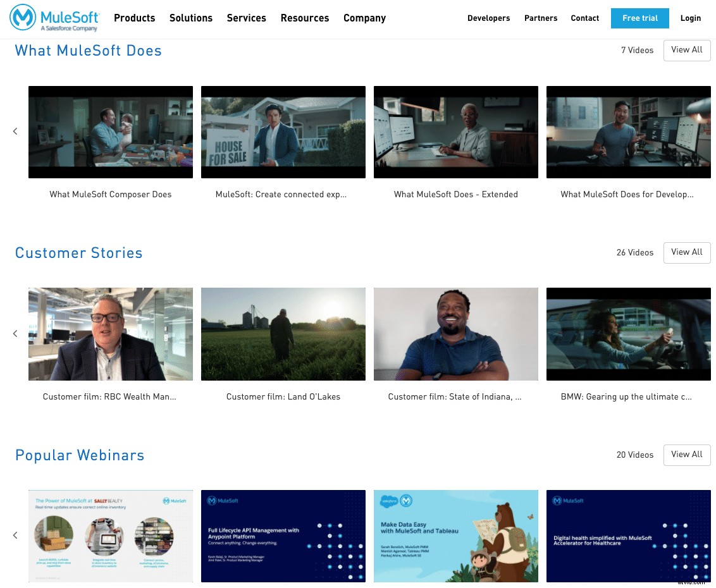The width and height of the screenshot is (716, 588).
Task: Click the left arrow in Customer Stories carousel
Action: coord(15,334)
